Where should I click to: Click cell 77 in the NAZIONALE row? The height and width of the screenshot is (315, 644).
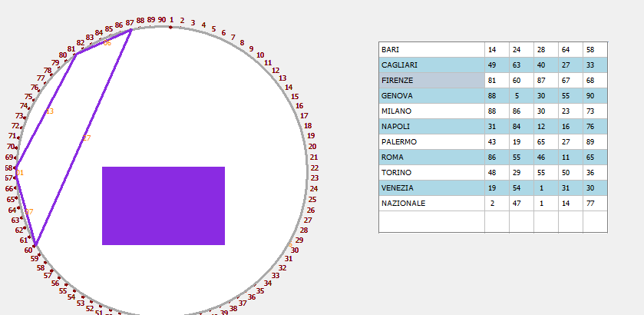tap(595, 203)
